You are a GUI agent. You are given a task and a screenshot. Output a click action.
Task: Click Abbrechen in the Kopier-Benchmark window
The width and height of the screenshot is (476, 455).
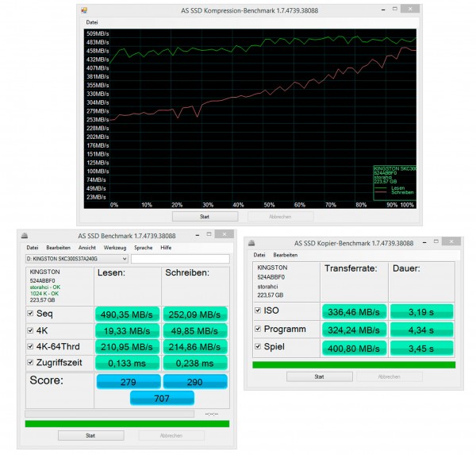click(390, 376)
